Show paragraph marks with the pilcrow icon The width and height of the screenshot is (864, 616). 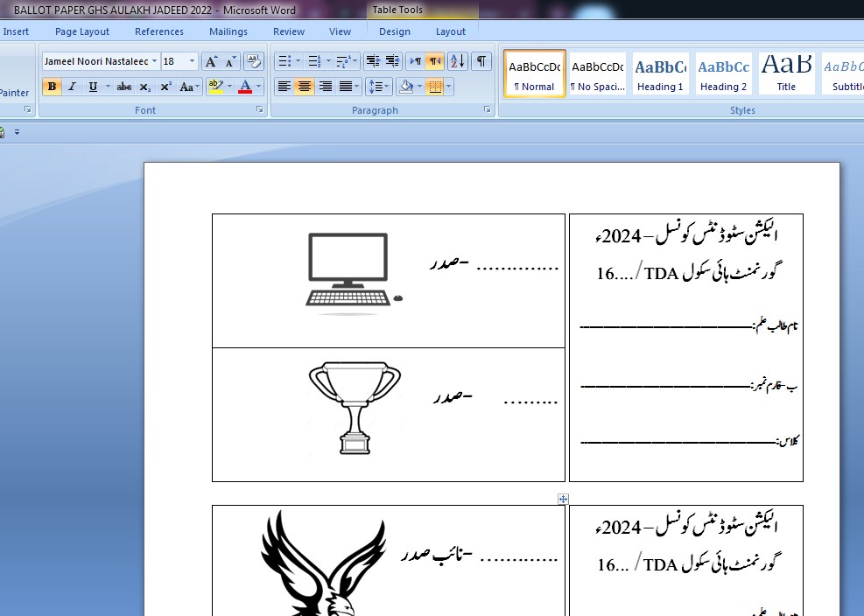click(481, 61)
